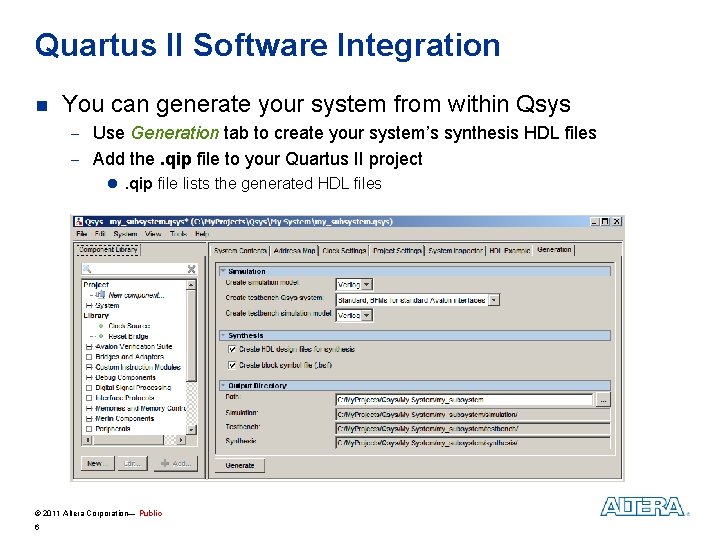Screen dimensions: 720x540
Task: Toggle Create block symbol file checkbox
Action: [232, 365]
